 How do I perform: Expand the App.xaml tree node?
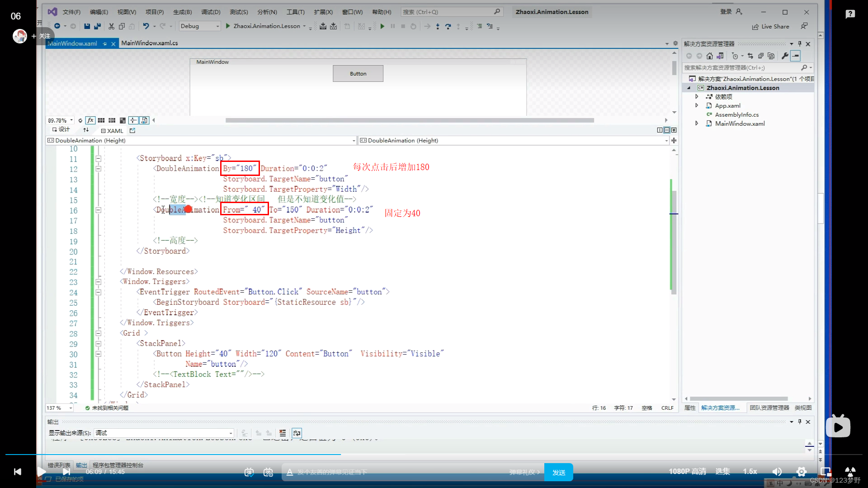pyautogui.click(x=697, y=105)
